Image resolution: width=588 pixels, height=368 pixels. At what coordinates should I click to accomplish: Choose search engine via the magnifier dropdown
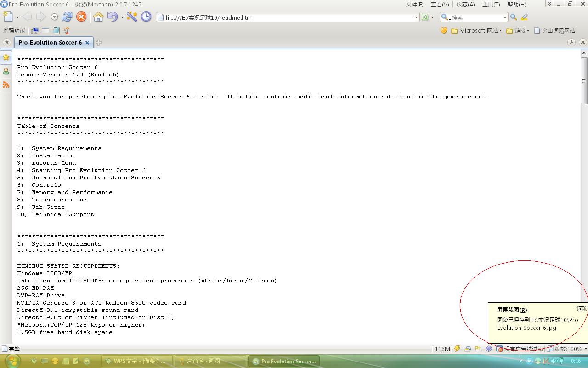[x=445, y=17]
